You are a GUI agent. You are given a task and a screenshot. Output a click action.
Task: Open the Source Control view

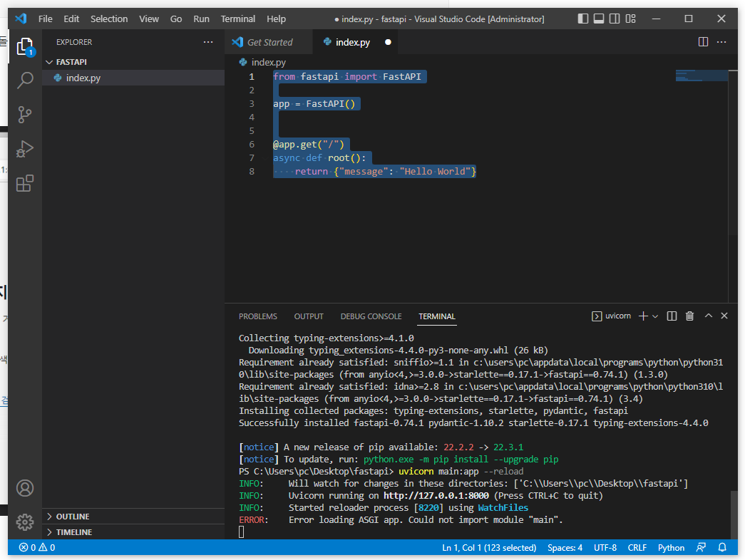(25, 115)
